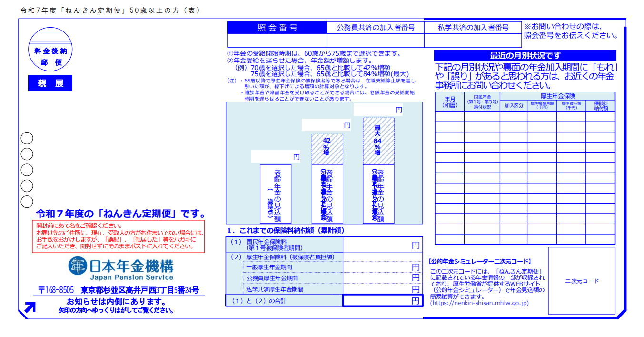This screenshot has height=337, width=644.
Task: Click the 料金後納郵便 circular postage stamp
Action: (50, 49)
